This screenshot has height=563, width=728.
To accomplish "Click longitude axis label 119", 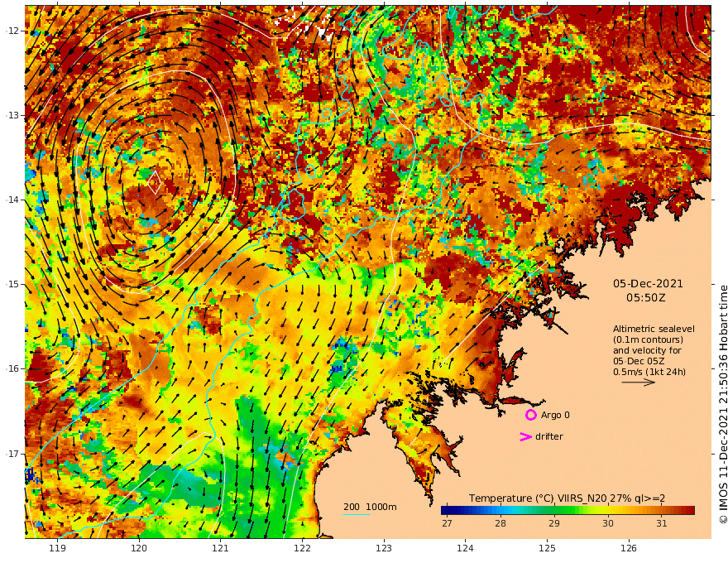I will click(x=58, y=549).
